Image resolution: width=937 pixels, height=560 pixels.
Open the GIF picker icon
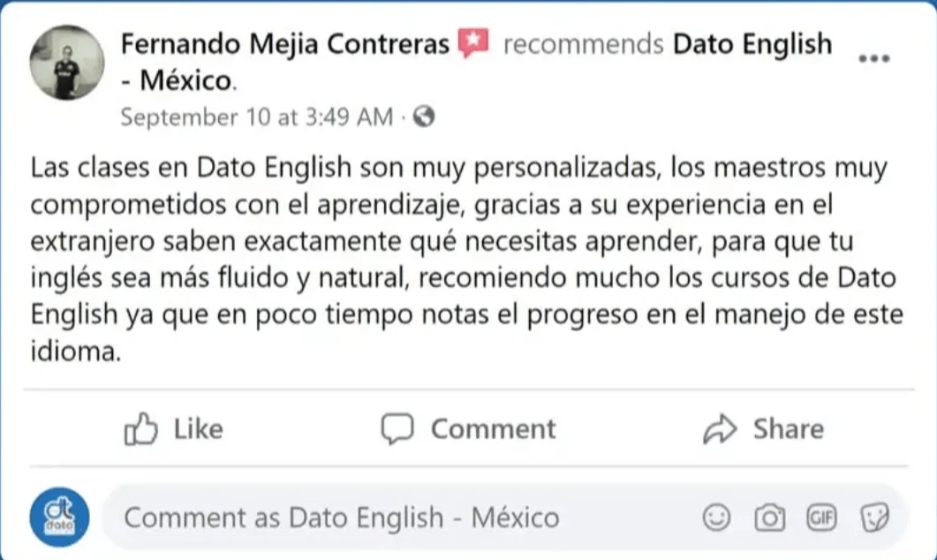pos(821,518)
